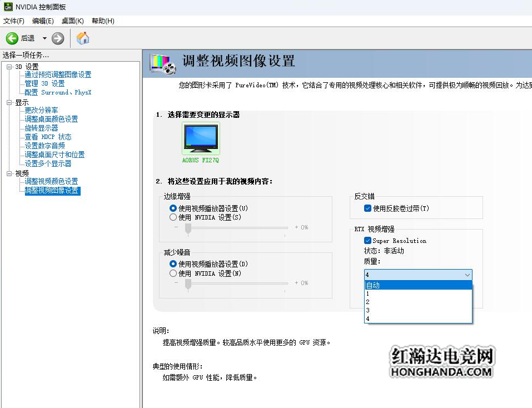Open 设置数字音频 link

[x=44, y=146]
